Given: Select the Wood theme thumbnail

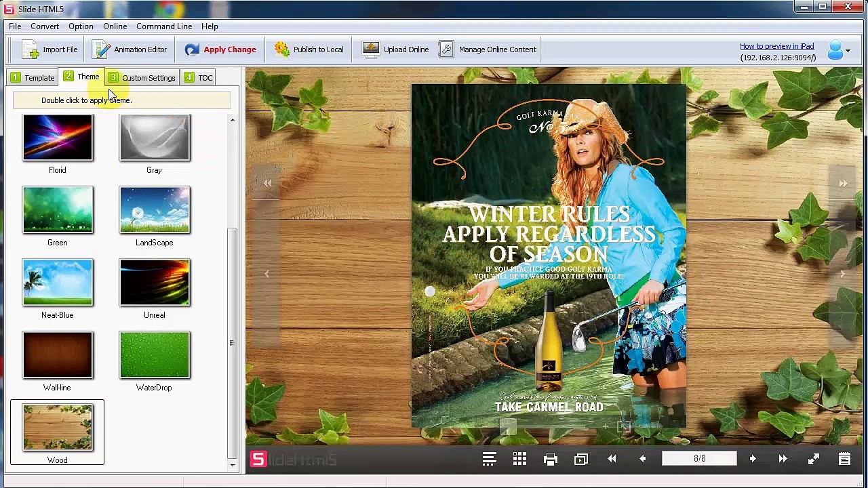Looking at the screenshot, I should point(58,428).
